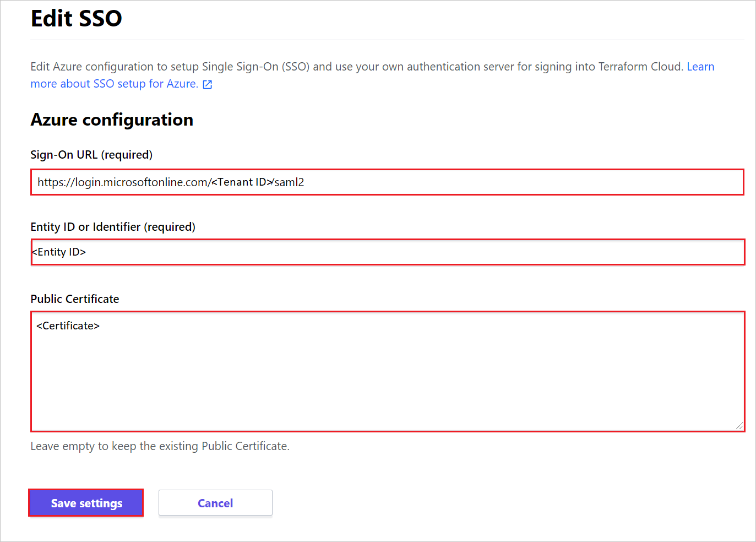
Task: Open the Learn more about SSO setup link
Action: pos(110,83)
